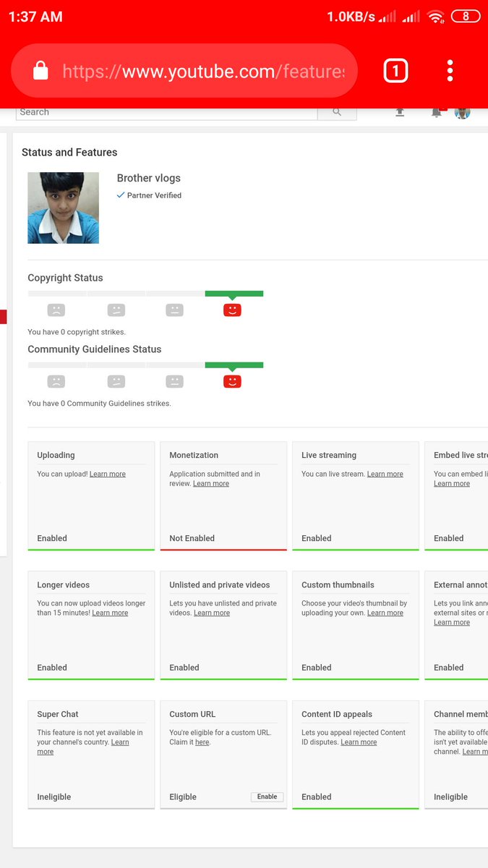Click the Content ID appeals card title
Screen dimensions: 488x868
pyautogui.click(x=337, y=714)
